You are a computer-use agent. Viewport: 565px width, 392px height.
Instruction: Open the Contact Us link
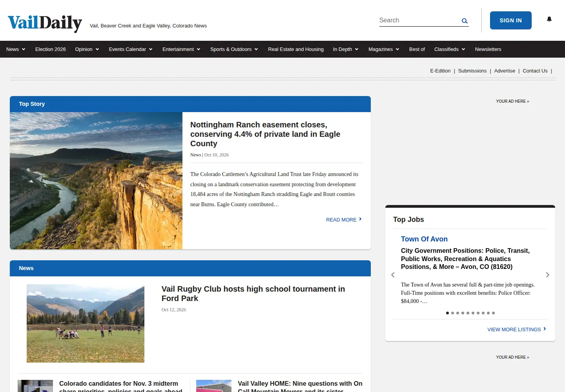tap(535, 71)
